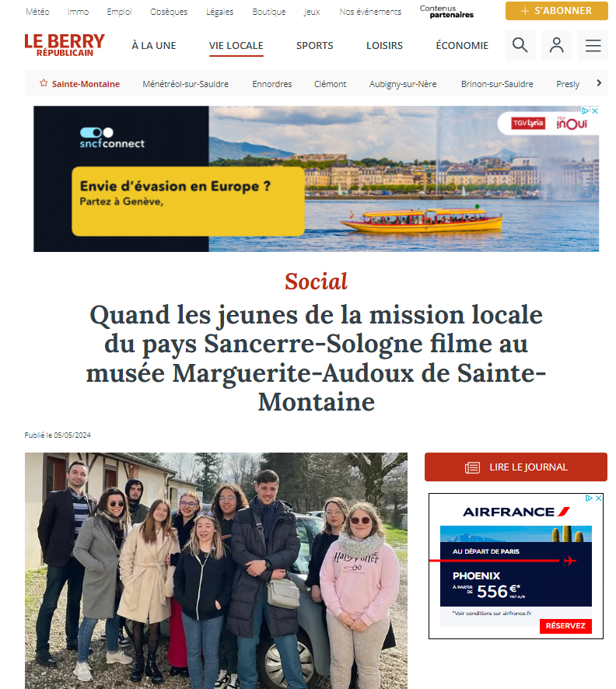This screenshot has height=689, width=616.
Task: Open the Loisirs section
Action: 384,46
